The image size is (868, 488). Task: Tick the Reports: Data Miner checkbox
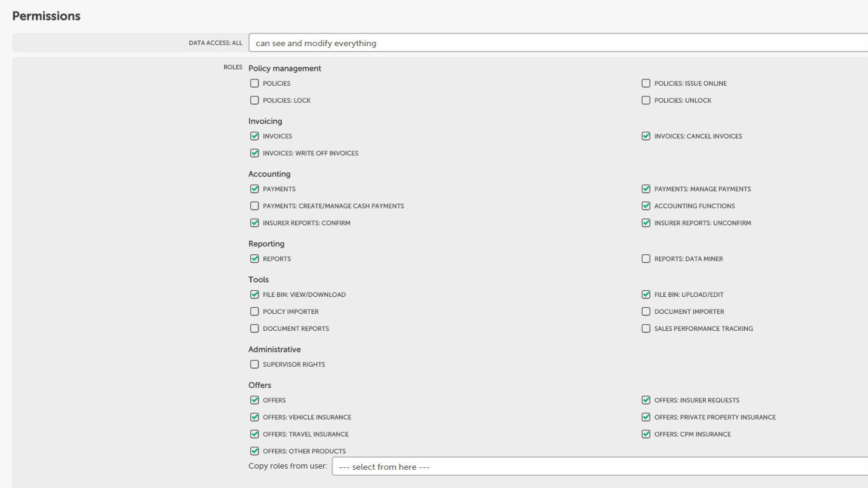coord(646,259)
